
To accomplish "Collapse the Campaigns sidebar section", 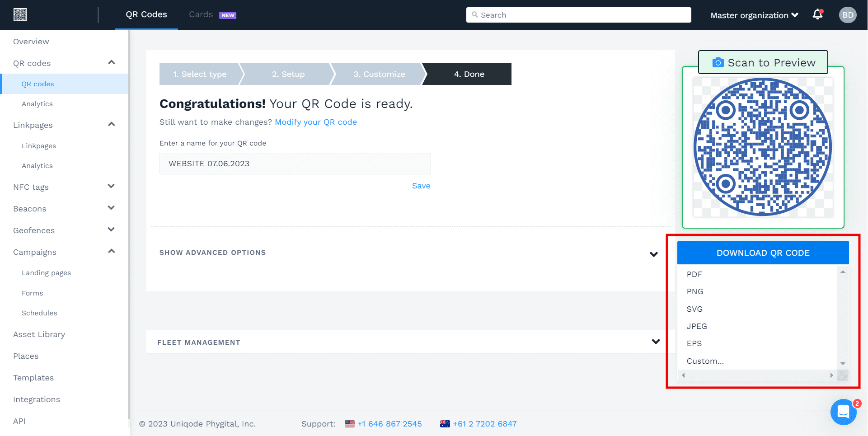I will (111, 251).
